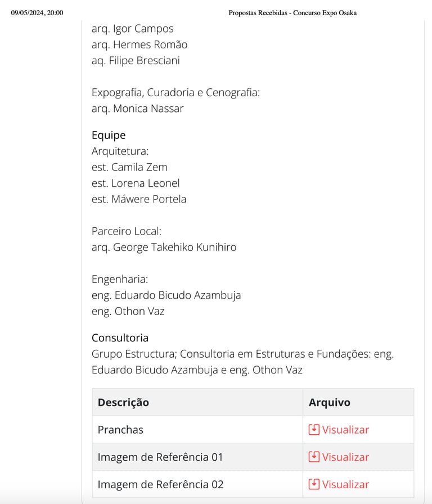Image resolution: width=432 pixels, height=504 pixels.
Task: Click the name est. Camila Zem
Action: [x=129, y=167]
